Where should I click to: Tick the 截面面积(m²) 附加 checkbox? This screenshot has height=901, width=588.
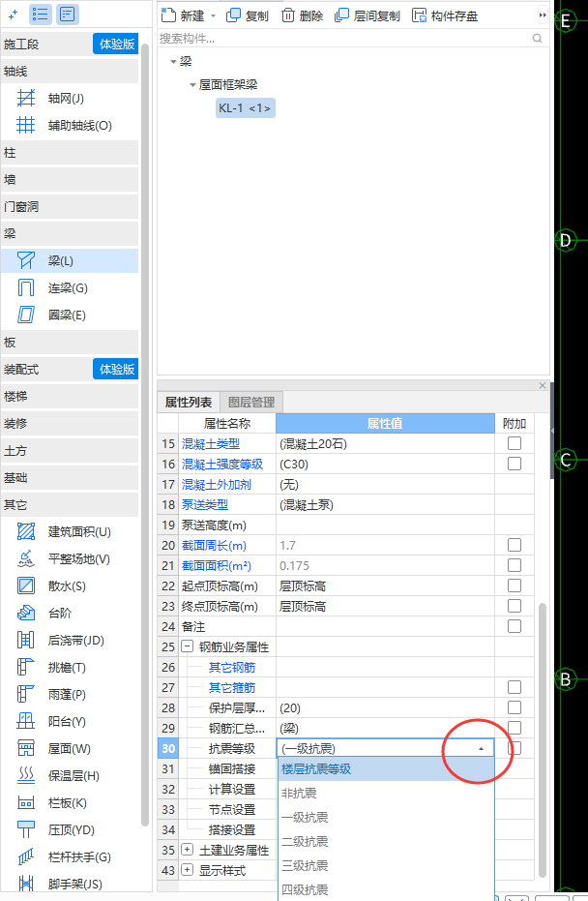tap(514, 565)
